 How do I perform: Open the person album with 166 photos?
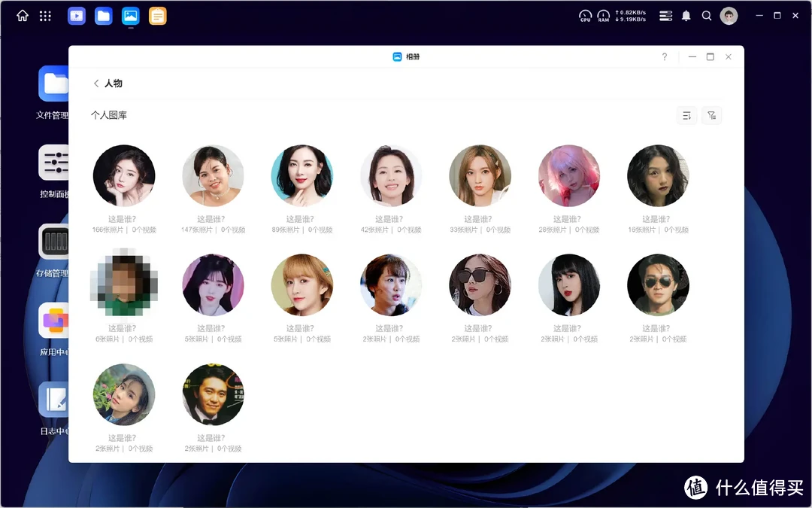pos(124,175)
